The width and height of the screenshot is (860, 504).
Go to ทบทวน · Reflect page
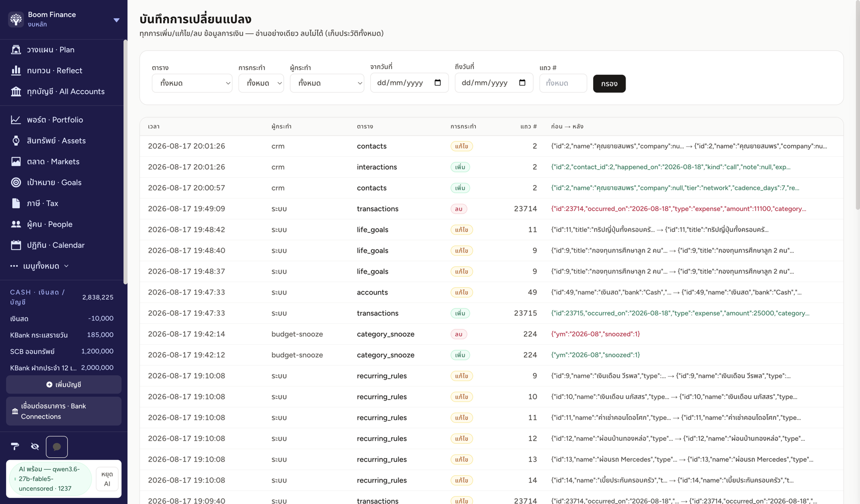point(62,70)
